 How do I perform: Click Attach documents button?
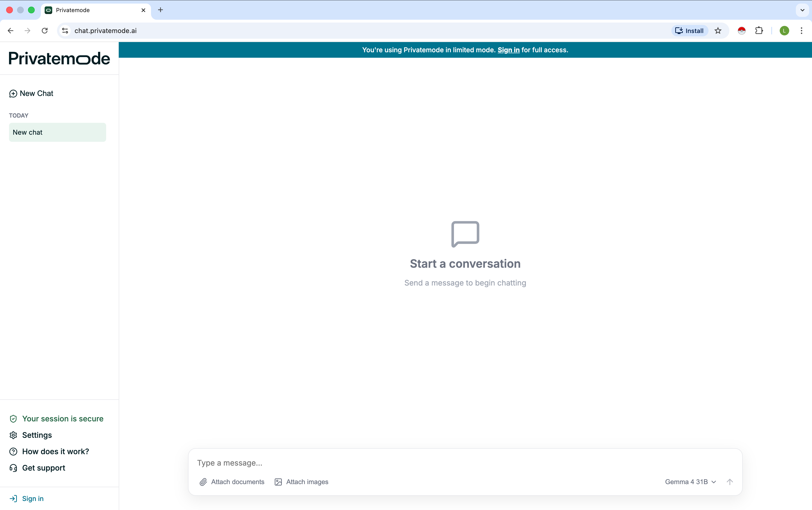tap(232, 482)
